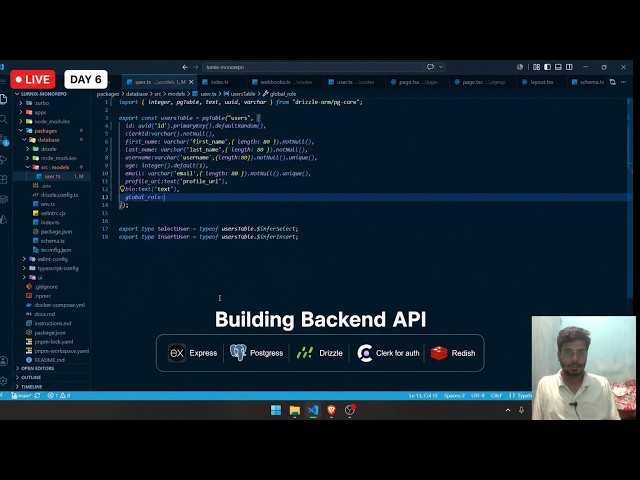Open the More Actions ellipsis in tab bar
This screenshot has height=480, width=640.
click(623, 82)
